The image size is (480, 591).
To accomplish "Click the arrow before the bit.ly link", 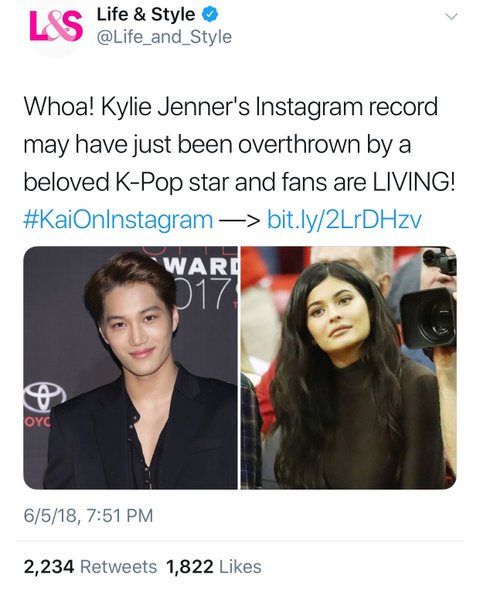I will [240, 220].
